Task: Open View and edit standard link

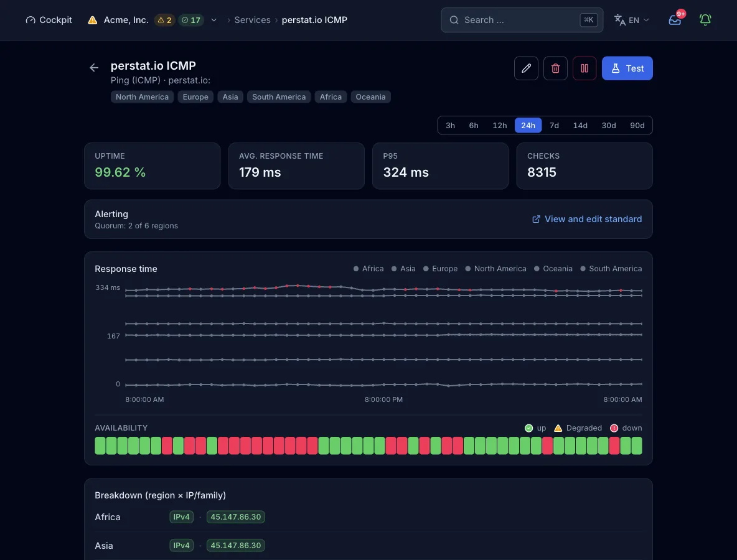Action: point(586,219)
